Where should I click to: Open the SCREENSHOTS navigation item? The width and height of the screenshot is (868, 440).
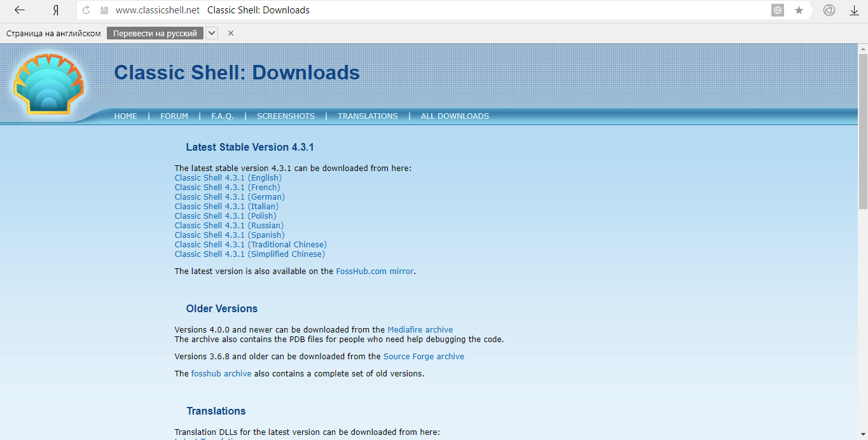coord(286,116)
